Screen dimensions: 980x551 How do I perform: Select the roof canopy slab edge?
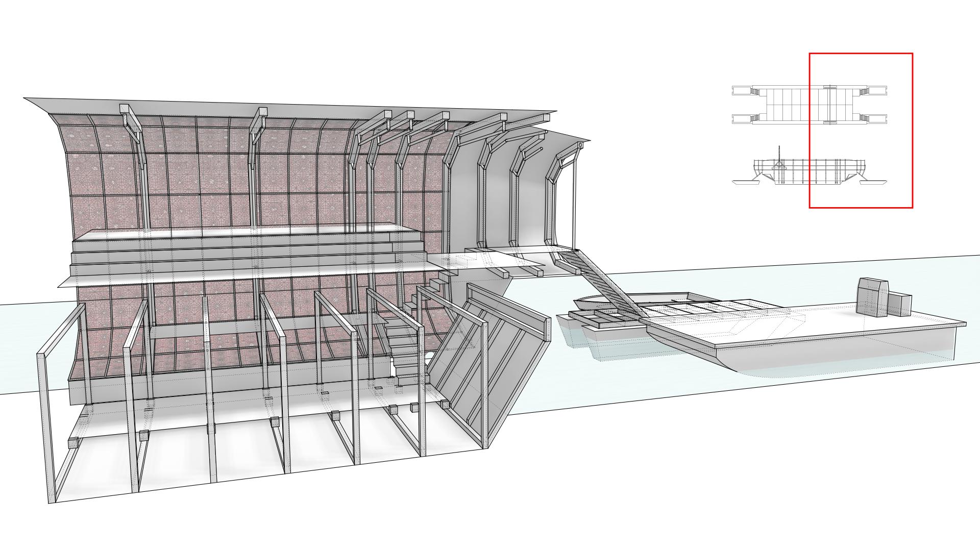(204, 106)
